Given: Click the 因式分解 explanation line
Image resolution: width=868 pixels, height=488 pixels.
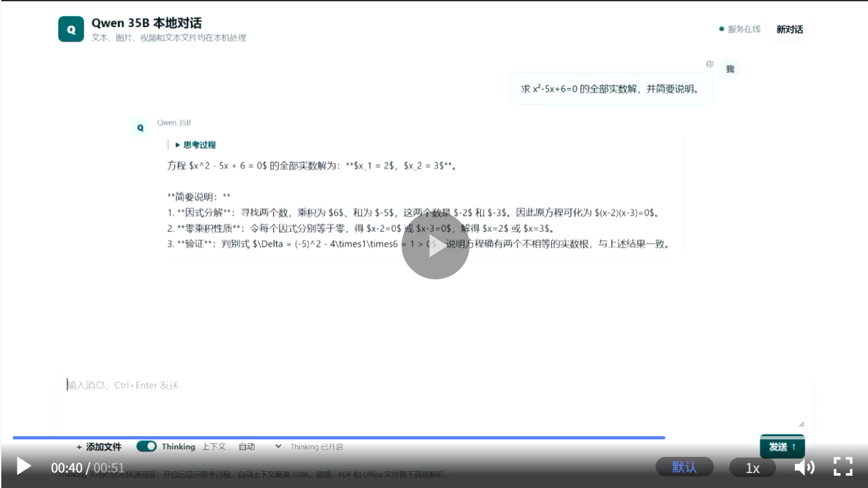Looking at the screenshot, I should pos(413,213).
